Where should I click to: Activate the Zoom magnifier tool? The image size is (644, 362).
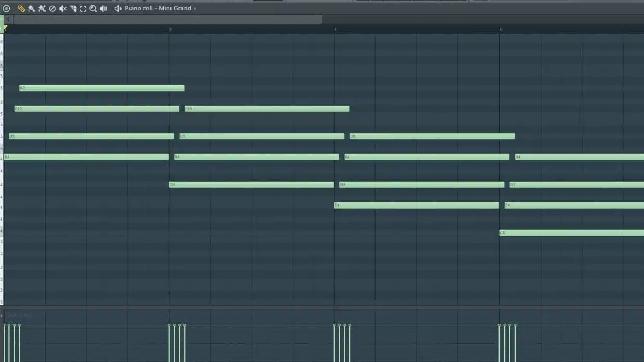point(93,8)
